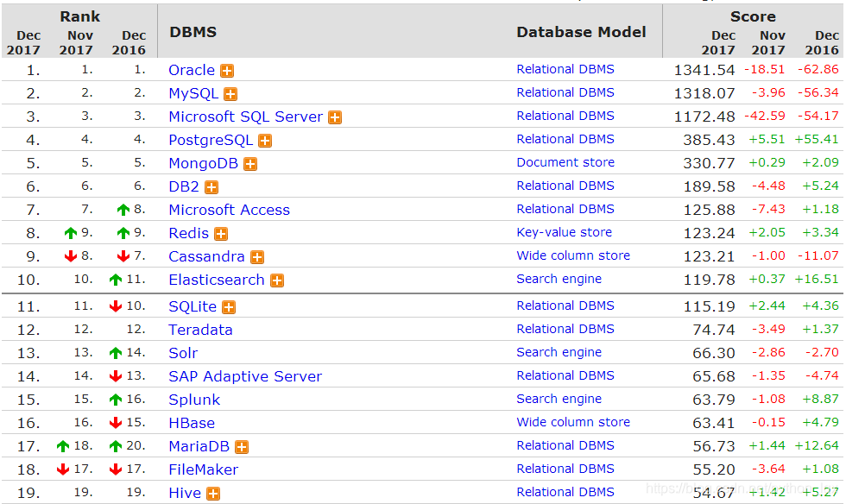
Task: Open the FileMaker link
Action: click(x=204, y=469)
